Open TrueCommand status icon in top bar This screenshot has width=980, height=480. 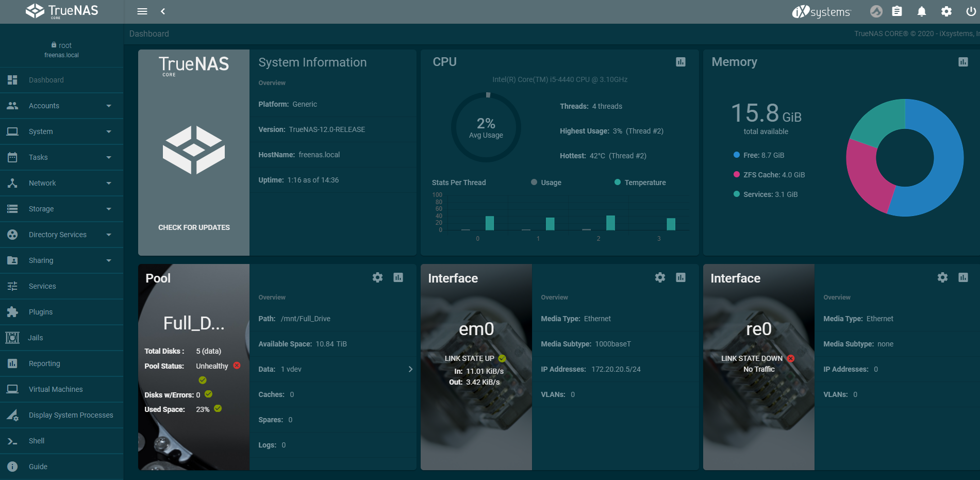[876, 11]
